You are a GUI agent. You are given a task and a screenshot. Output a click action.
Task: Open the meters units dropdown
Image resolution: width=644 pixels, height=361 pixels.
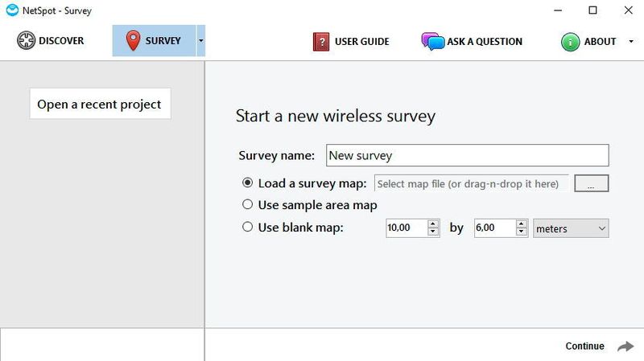pyautogui.click(x=571, y=228)
